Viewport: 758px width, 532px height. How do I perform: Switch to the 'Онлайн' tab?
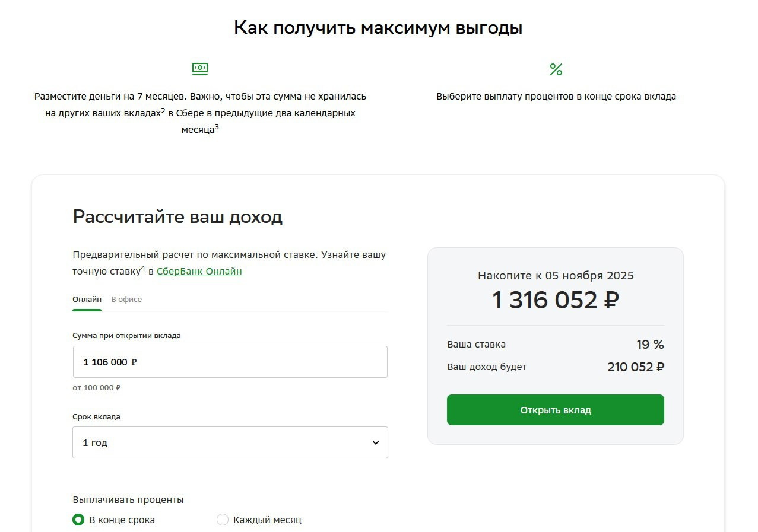click(87, 300)
